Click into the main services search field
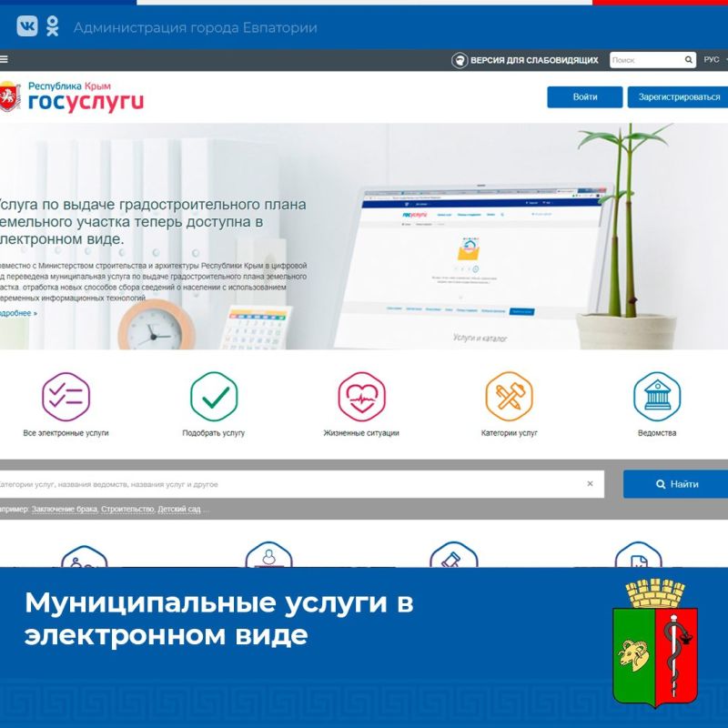Viewport: 728px width, 728px height. click(x=291, y=484)
